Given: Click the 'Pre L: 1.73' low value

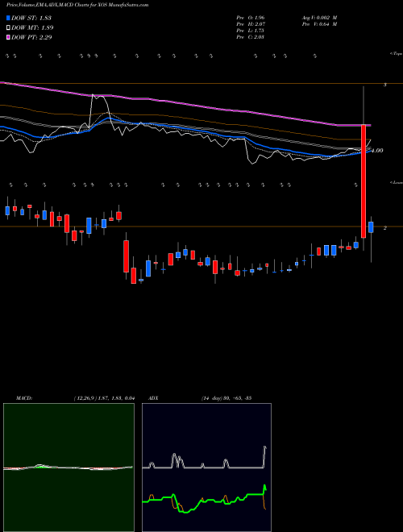Looking at the screenshot, I should (251, 30).
